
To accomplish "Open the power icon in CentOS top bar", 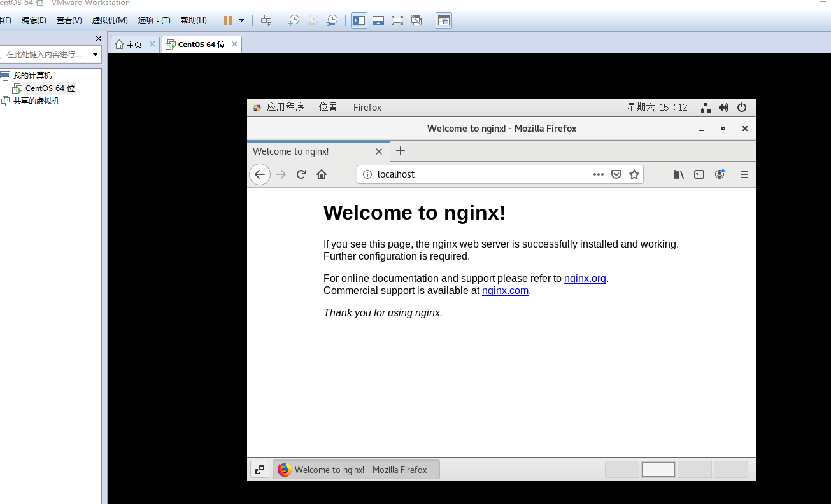I will tap(742, 108).
